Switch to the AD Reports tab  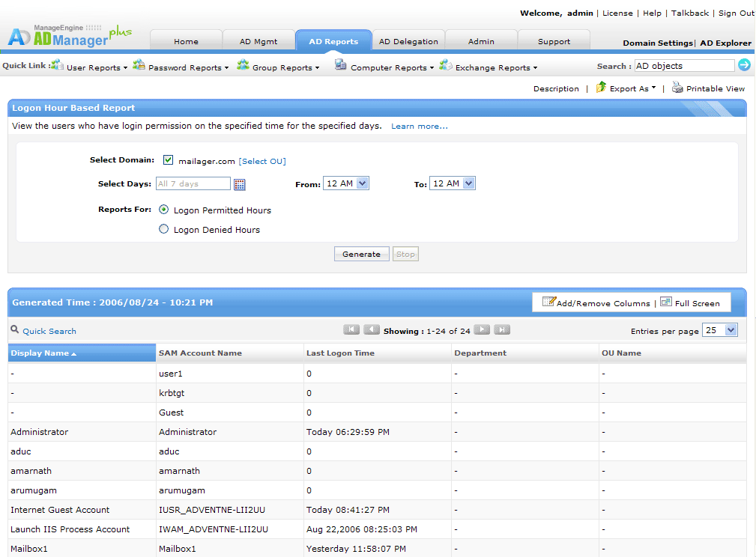pos(333,41)
